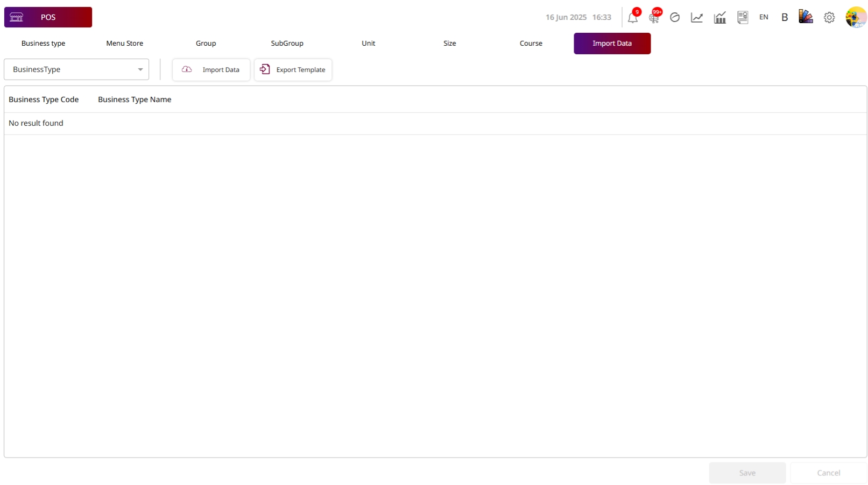
Task: Open the POS module menu
Action: click(48, 17)
